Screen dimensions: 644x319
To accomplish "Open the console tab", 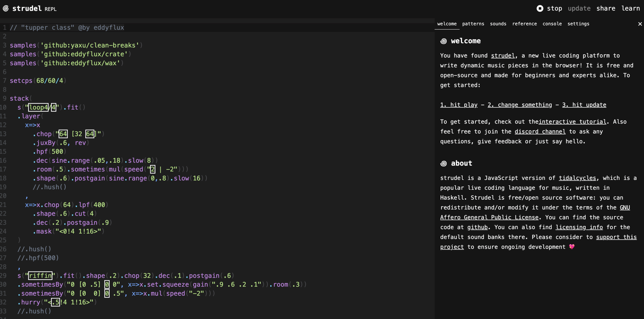I will coord(552,24).
